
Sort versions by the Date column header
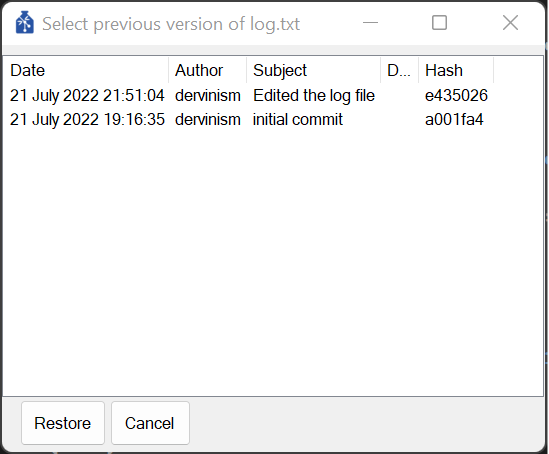(86, 70)
